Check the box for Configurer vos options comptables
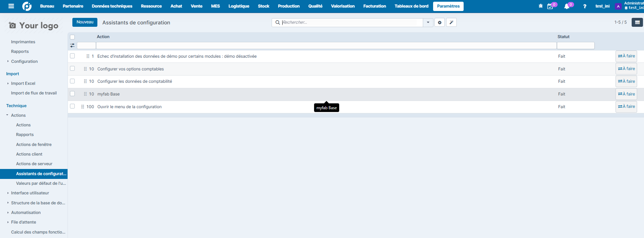The height and width of the screenshot is (238, 644). point(72,69)
